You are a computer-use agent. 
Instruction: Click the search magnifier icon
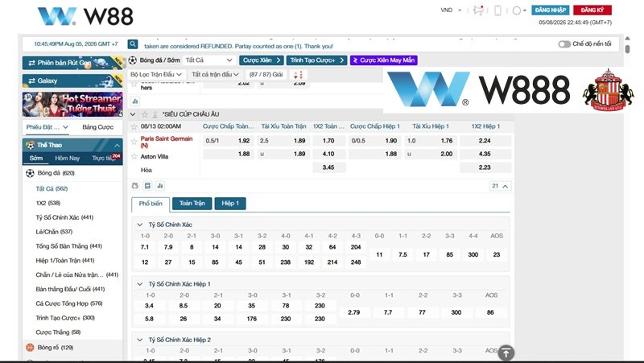pyautogui.click(x=133, y=44)
